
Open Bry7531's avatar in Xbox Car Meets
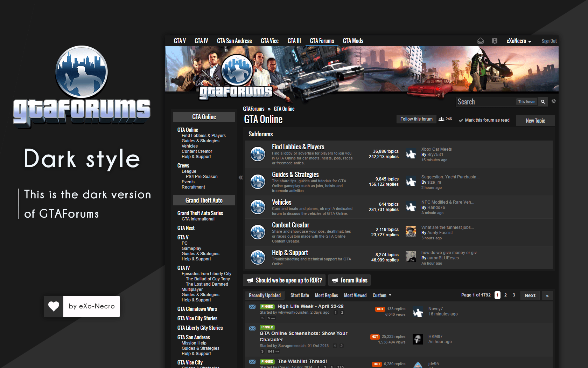coord(411,154)
